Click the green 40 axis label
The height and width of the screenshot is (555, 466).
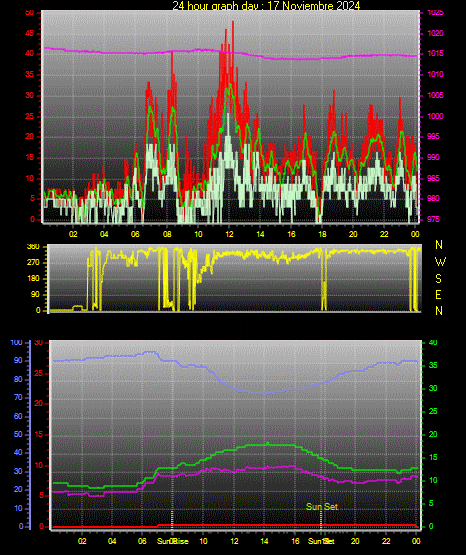[x=433, y=342]
